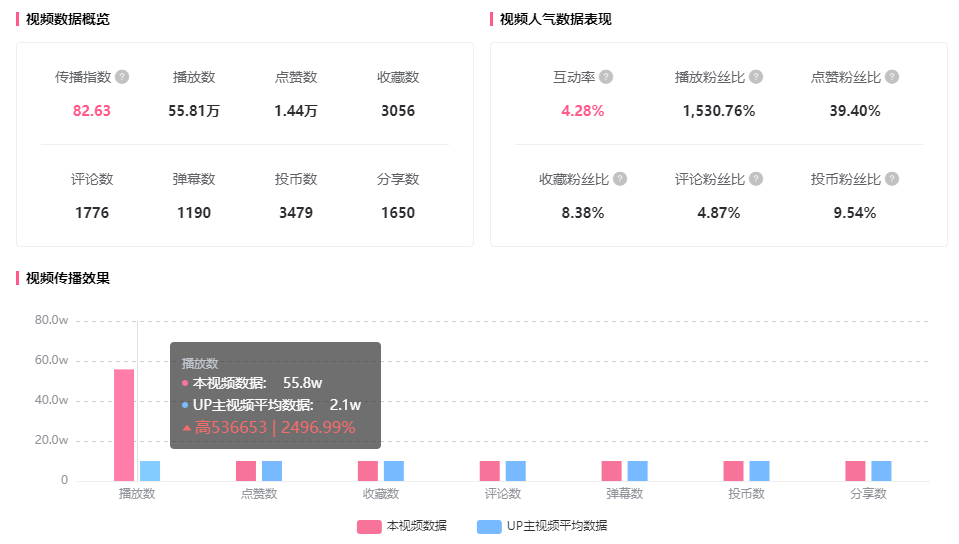This screenshot has height=544, width=959.
Task: Select the pink 弹幕数 bar
Action: pos(612,471)
